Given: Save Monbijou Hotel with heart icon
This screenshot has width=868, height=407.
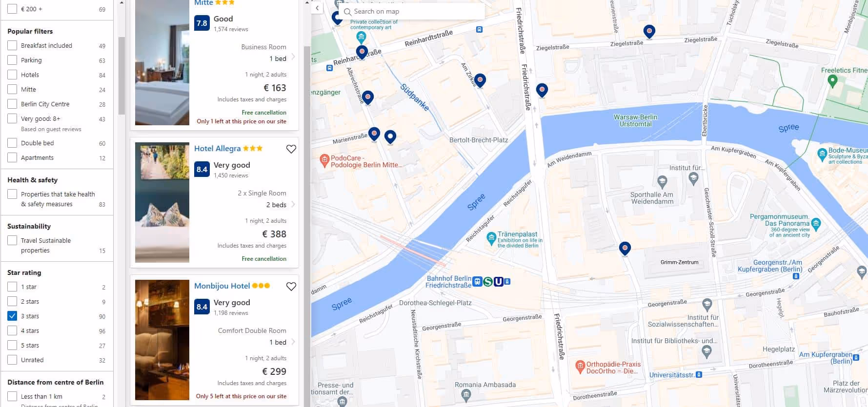Looking at the screenshot, I should tap(291, 287).
